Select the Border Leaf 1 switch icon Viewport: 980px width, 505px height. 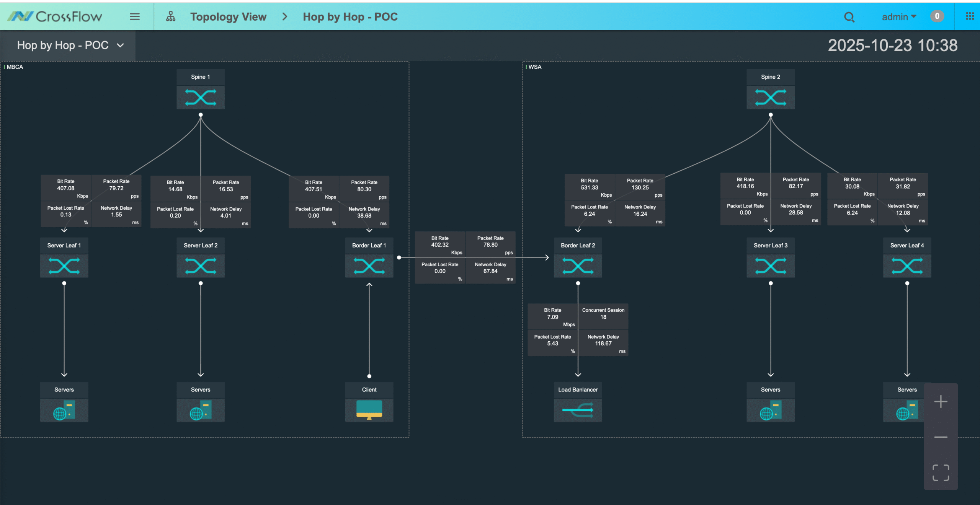tap(369, 266)
